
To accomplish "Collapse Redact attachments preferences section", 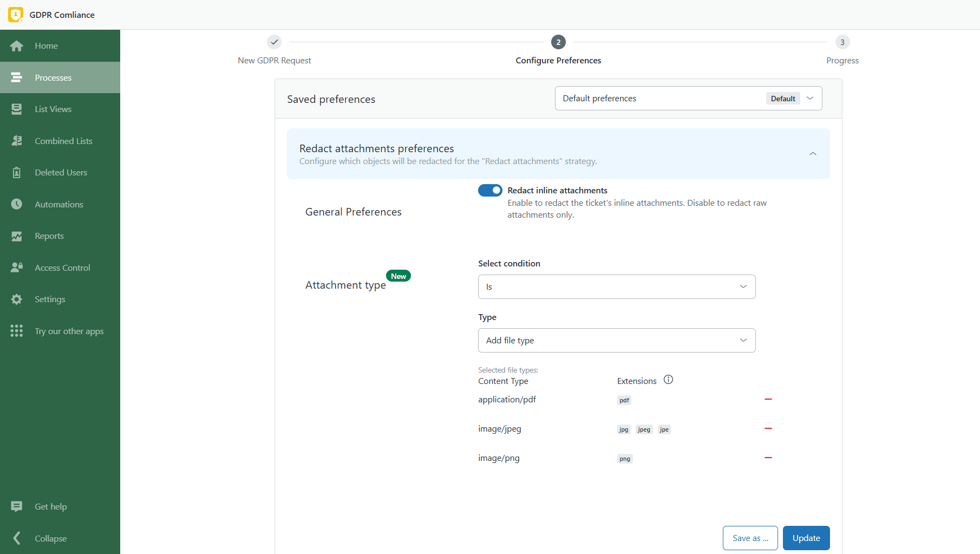I will [813, 154].
